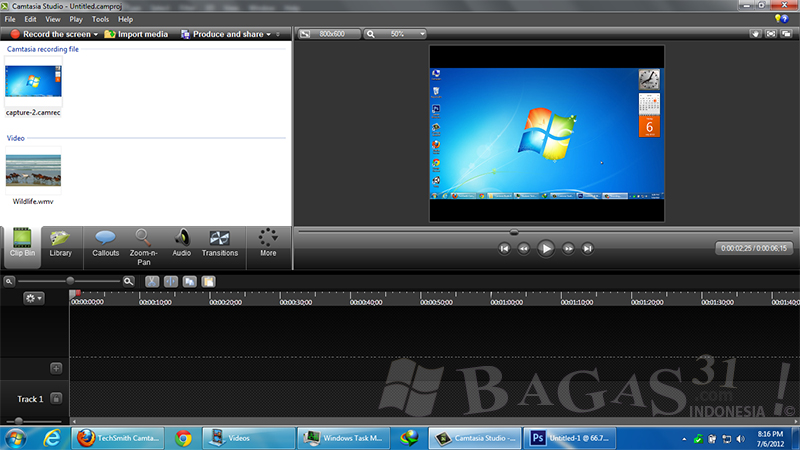The height and width of the screenshot is (450, 800).
Task: Click timeline zoom out magnifier
Action: pos(9,281)
